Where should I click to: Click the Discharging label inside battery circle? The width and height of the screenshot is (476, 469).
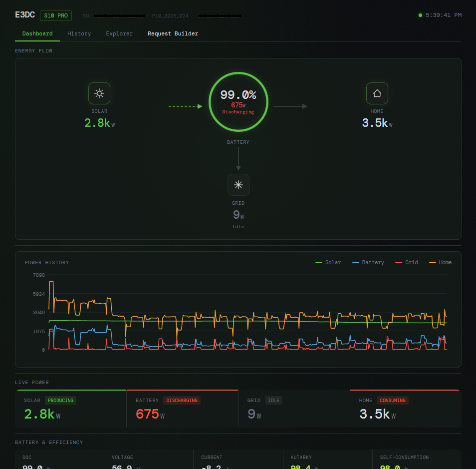(x=238, y=112)
